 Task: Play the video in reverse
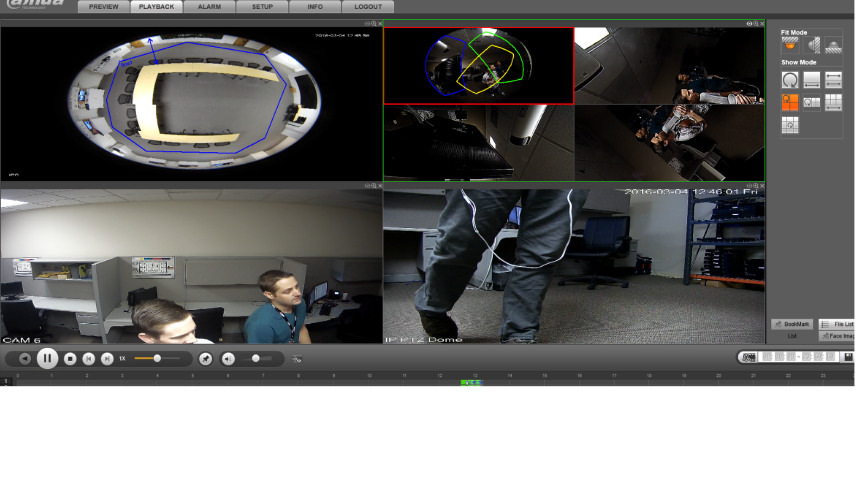[25, 358]
